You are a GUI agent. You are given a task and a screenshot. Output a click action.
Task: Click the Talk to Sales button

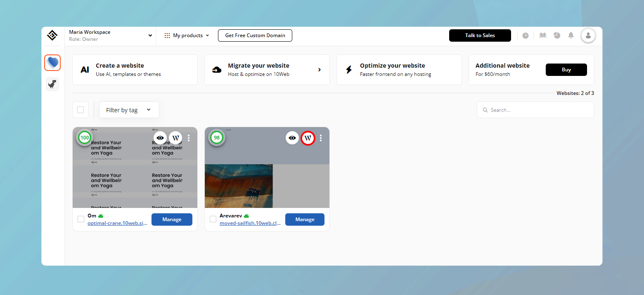point(480,35)
